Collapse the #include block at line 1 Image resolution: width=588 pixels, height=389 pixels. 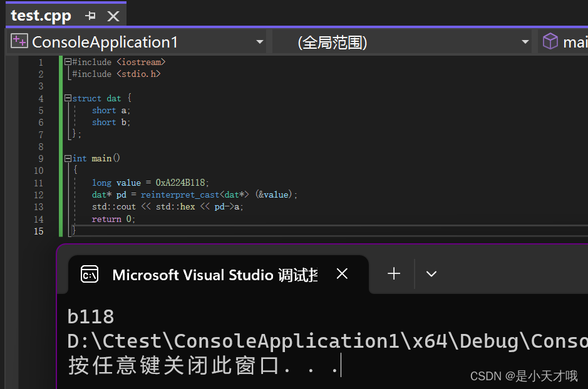coord(67,61)
